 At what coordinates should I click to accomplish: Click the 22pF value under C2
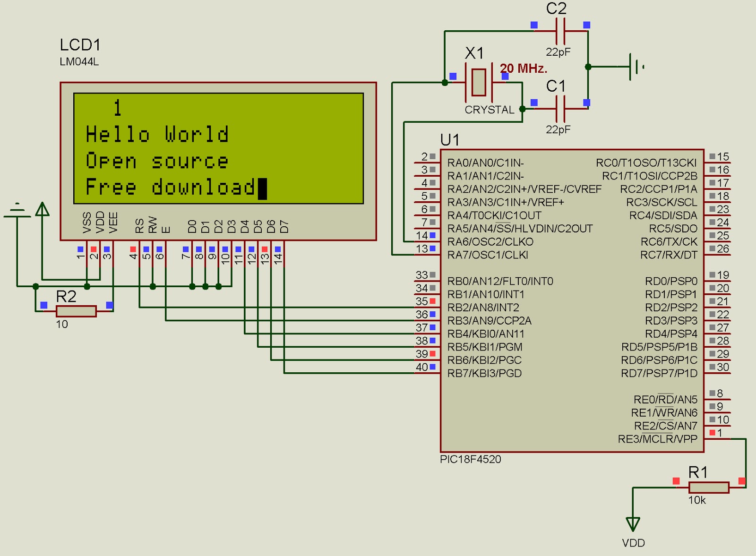pyautogui.click(x=558, y=52)
